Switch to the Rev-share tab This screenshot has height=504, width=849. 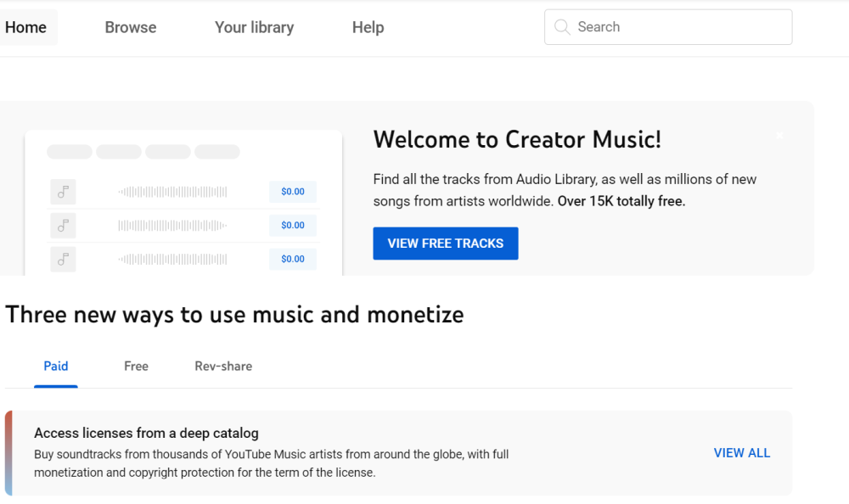223,367
